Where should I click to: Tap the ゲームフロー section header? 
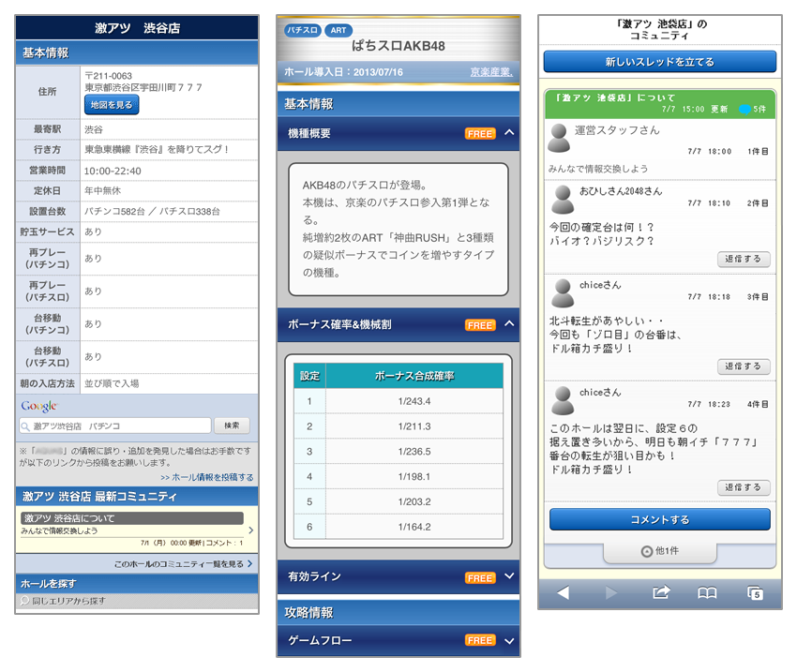[398, 640]
